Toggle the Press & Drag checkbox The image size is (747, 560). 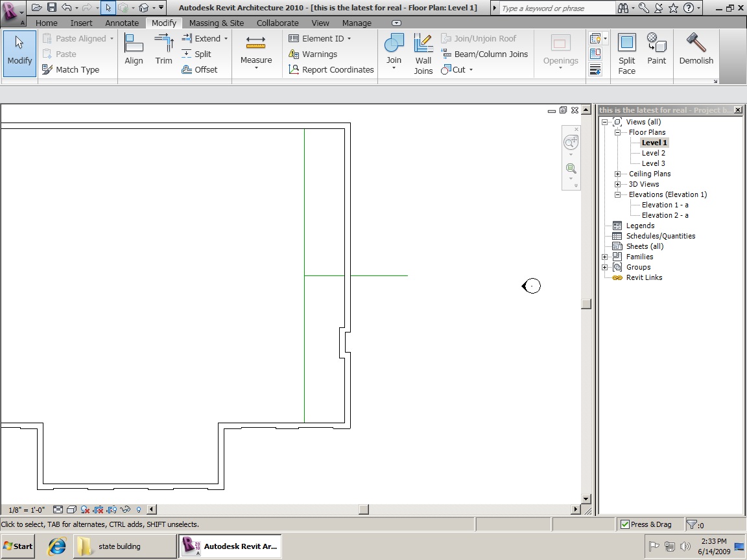(x=624, y=524)
